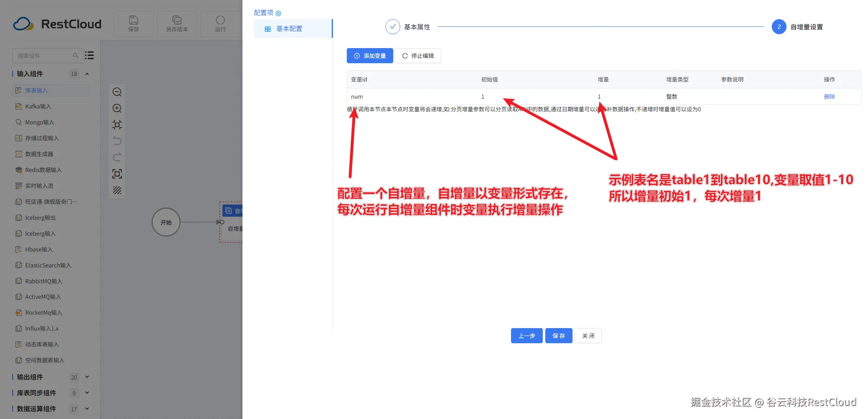The image size is (868, 419).
Task: Click the redo canvas icon
Action: click(x=117, y=157)
